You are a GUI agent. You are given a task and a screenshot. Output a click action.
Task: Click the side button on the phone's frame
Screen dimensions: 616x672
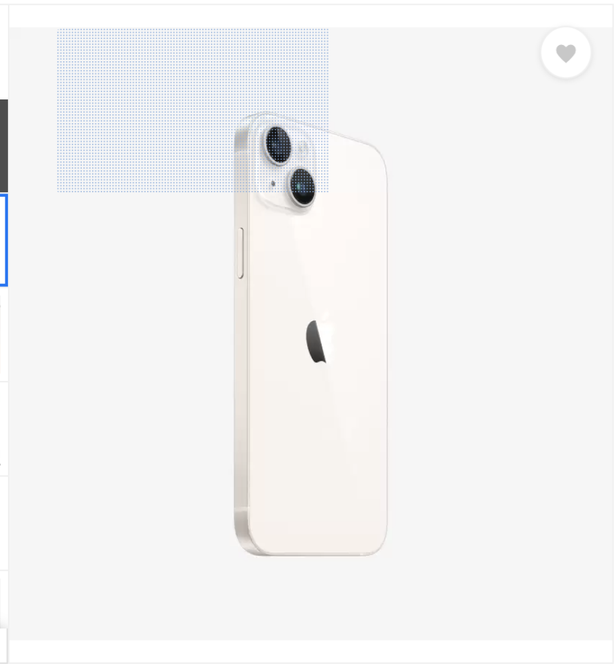pyautogui.click(x=240, y=253)
